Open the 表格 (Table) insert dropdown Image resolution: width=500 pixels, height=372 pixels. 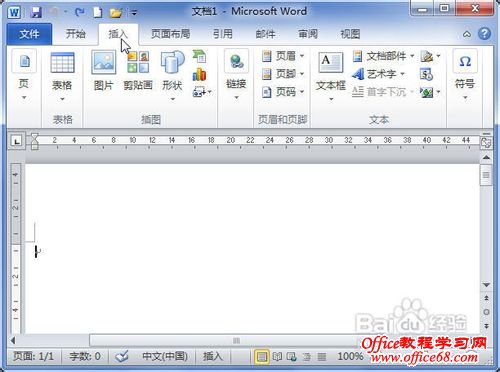click(x=62, y=76)
